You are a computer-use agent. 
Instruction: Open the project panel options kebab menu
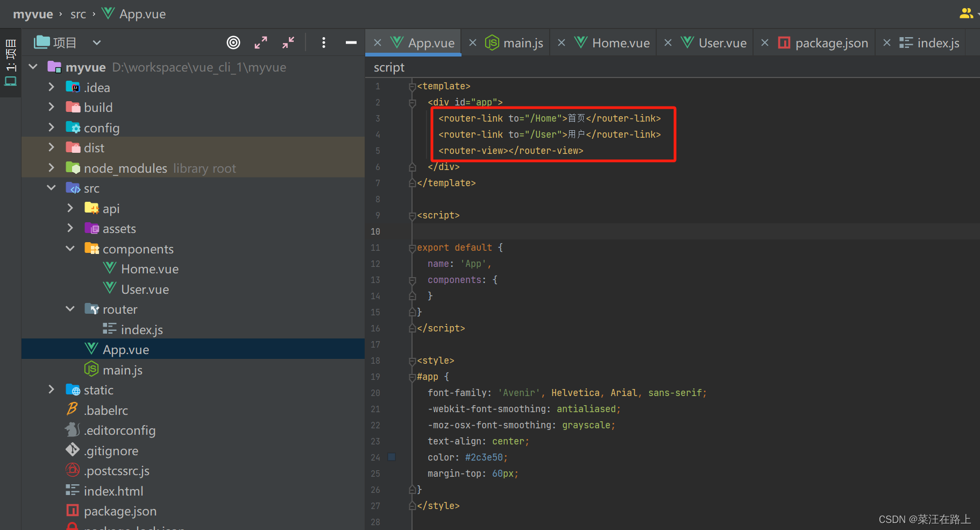pos(324,43)
